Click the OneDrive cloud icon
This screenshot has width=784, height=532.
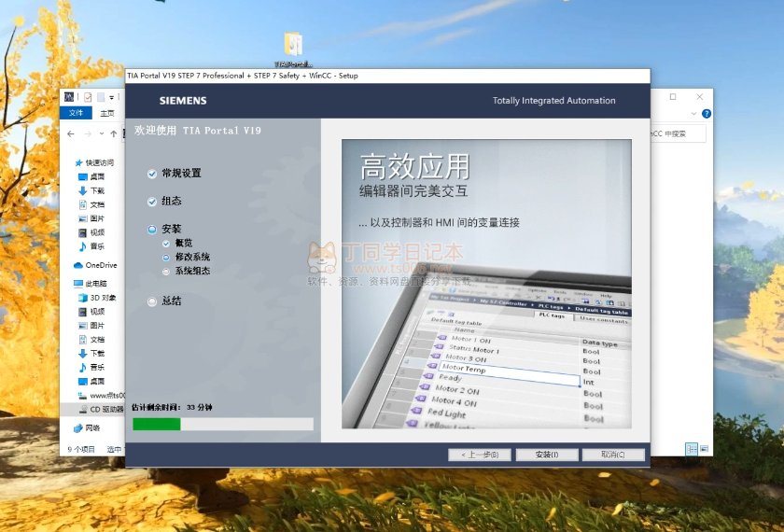point(78,265)
